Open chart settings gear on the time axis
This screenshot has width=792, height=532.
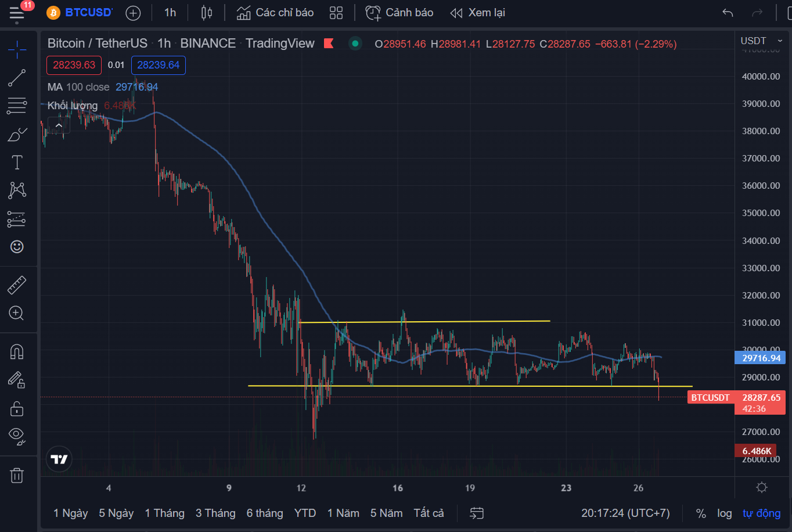click(762, 487)
